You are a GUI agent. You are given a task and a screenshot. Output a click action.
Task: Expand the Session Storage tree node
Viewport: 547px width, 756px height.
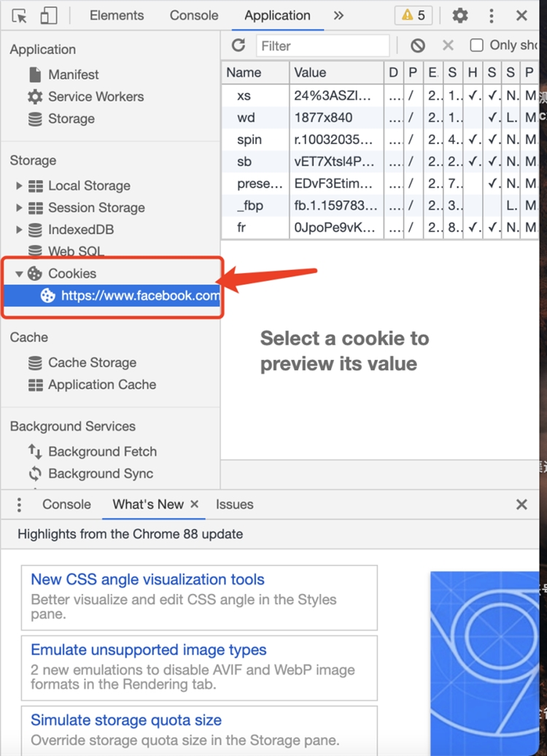pos(19,207)
